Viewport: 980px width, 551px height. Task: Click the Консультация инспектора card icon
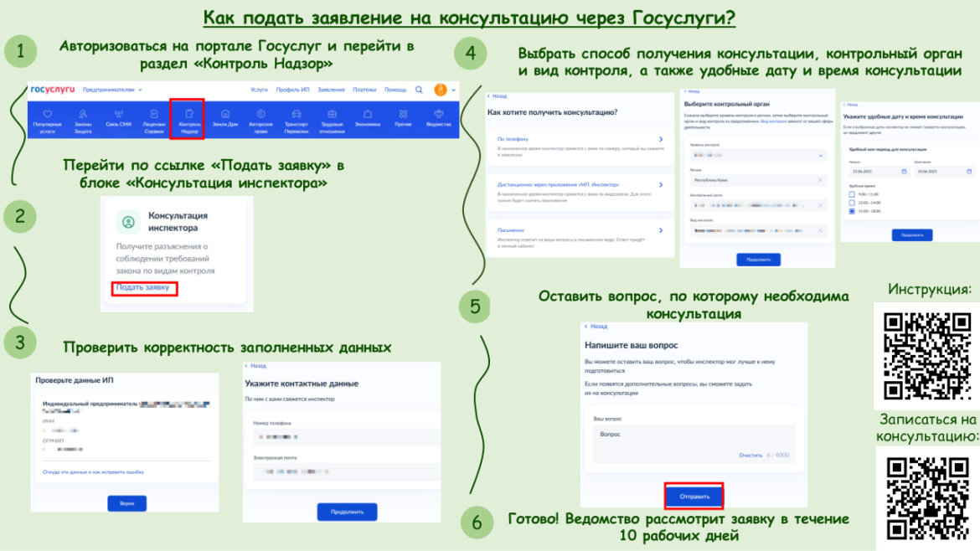click(128, 222)
